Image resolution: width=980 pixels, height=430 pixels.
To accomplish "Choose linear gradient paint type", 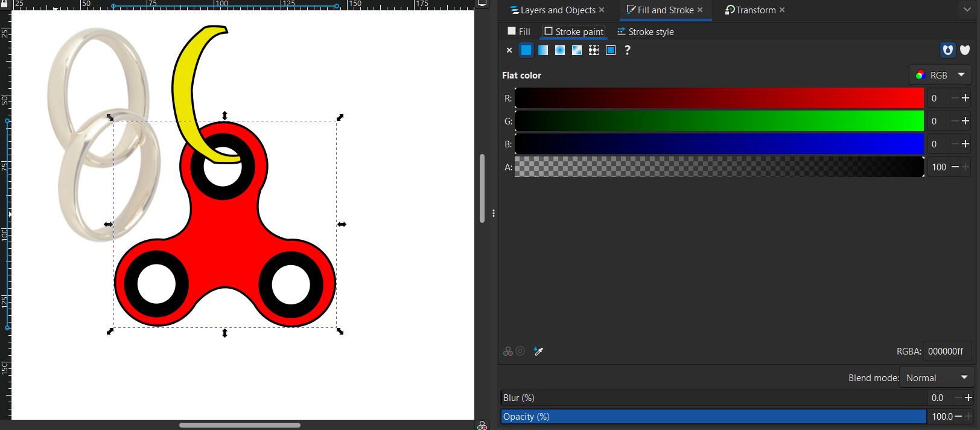I will (543, 50).
